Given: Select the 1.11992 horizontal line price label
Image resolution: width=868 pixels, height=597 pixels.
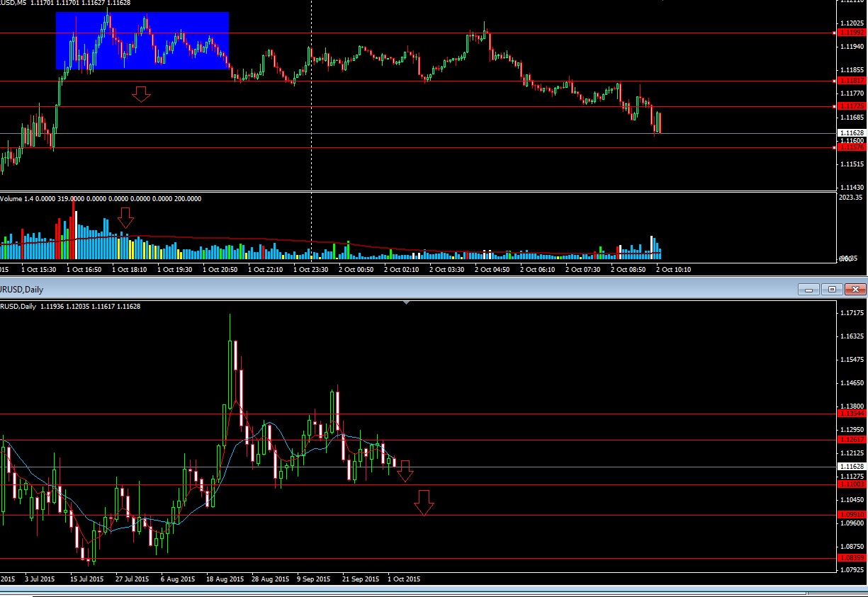Looking at the screenshot, I should (x=850, y=33).
